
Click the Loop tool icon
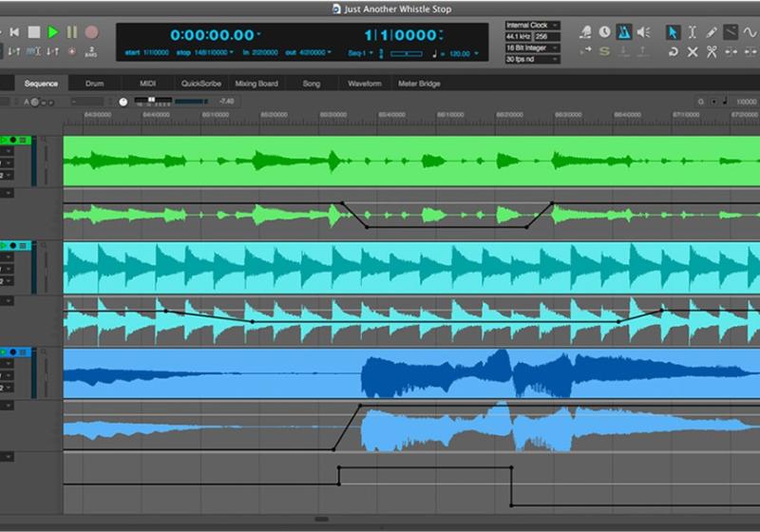tap(673, 51)
